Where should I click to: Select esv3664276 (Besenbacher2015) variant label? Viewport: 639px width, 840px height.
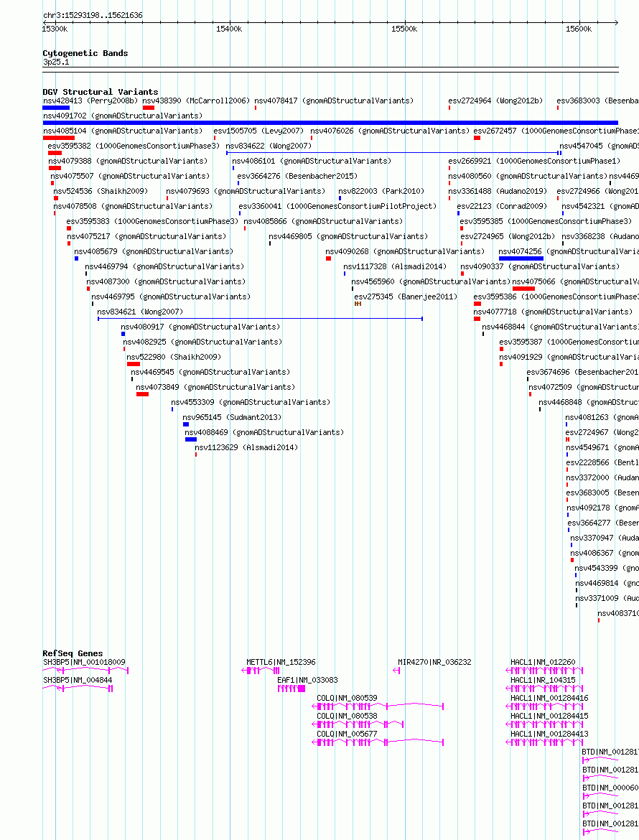297,176
